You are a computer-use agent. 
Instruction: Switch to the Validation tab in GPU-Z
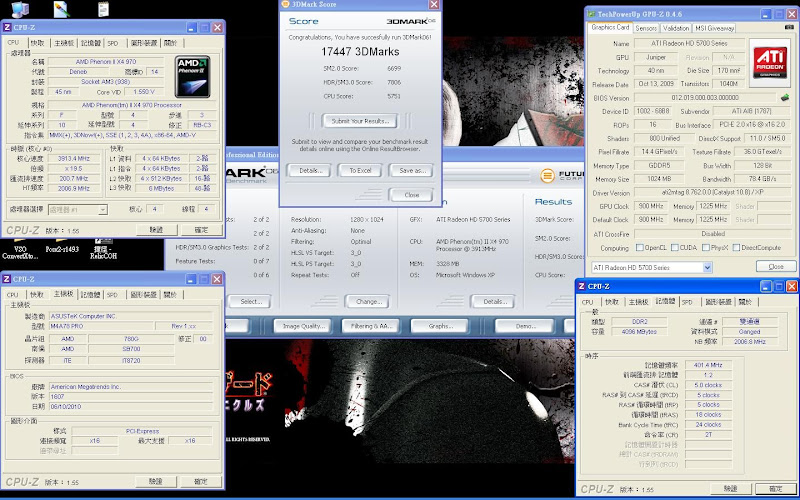tap(676, 29)
